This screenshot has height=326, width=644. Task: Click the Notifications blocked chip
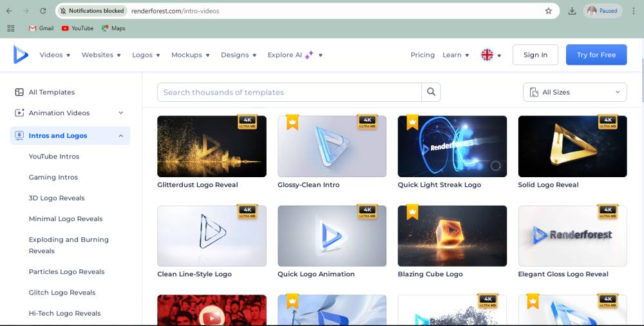[92, 11]
